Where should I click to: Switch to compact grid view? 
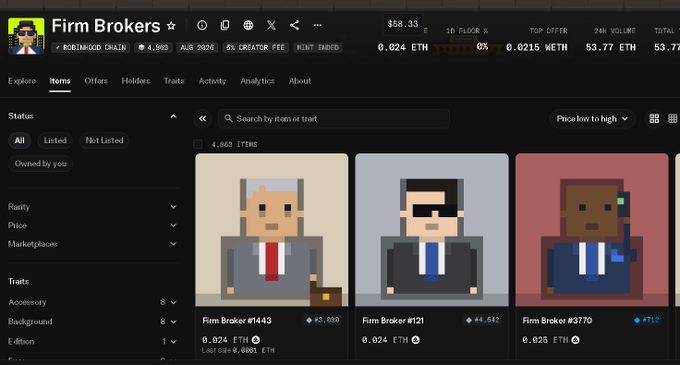coord(673,118)
